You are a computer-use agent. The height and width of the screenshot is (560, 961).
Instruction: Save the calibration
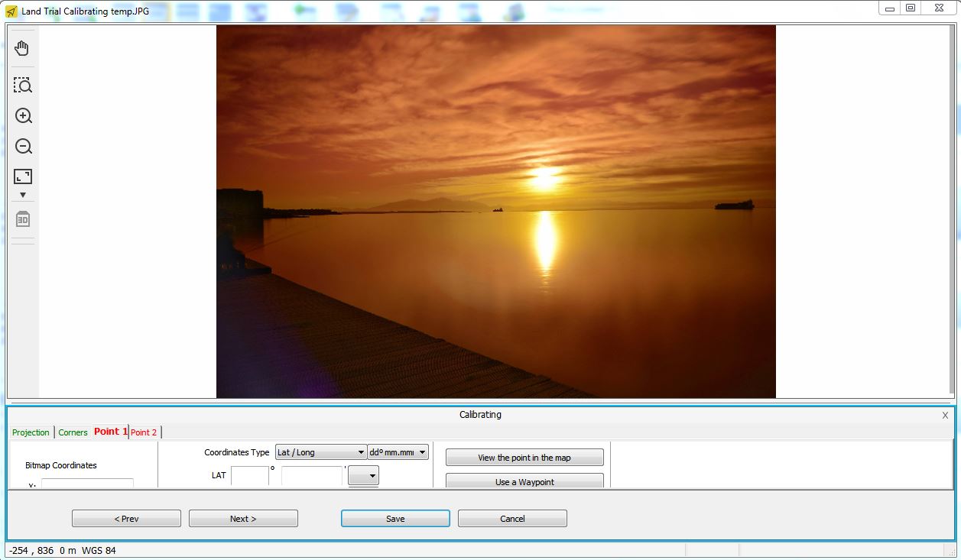(x=395, y=519)
